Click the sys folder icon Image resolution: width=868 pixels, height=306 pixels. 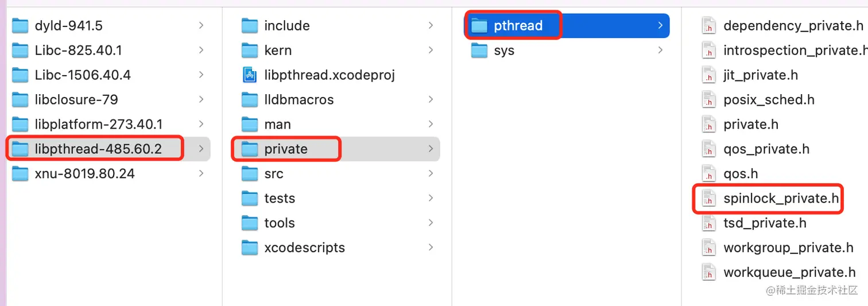coord(479,51)
